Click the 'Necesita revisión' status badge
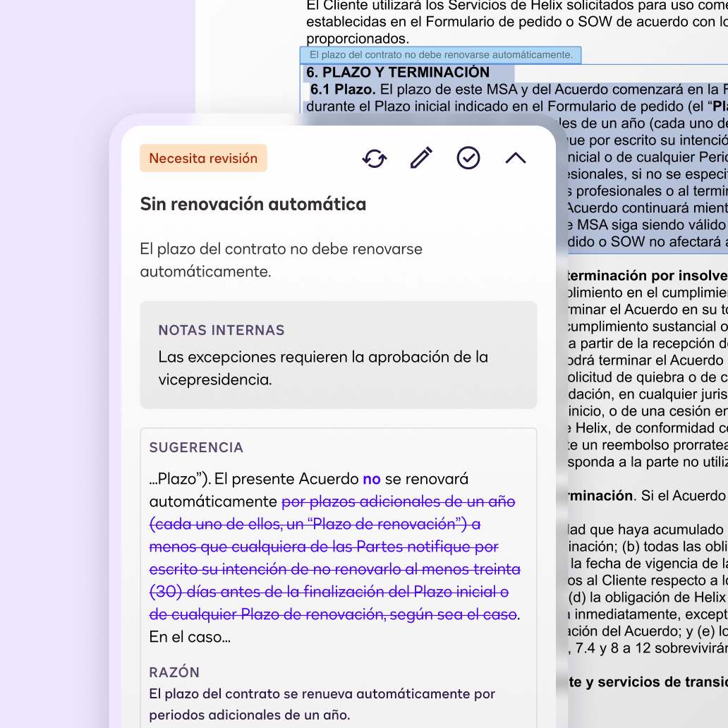This screenshot has width=728, height=728. (203, 159)
